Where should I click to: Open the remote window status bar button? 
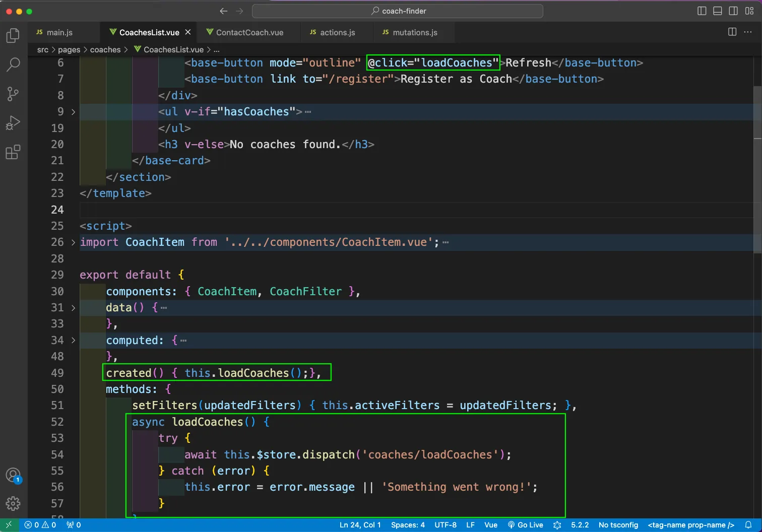[x=9, y=525]
